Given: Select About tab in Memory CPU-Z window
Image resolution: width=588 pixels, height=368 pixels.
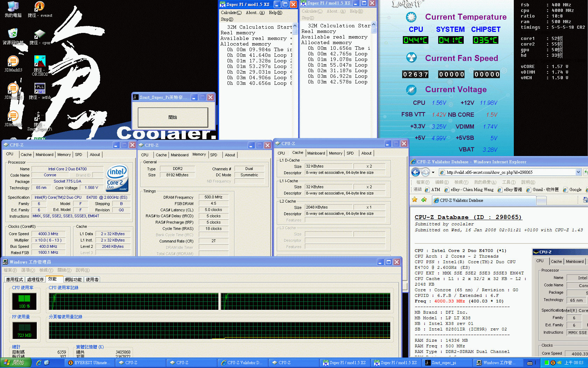Looking at the screenshot, I should click(x=230, y=155).
